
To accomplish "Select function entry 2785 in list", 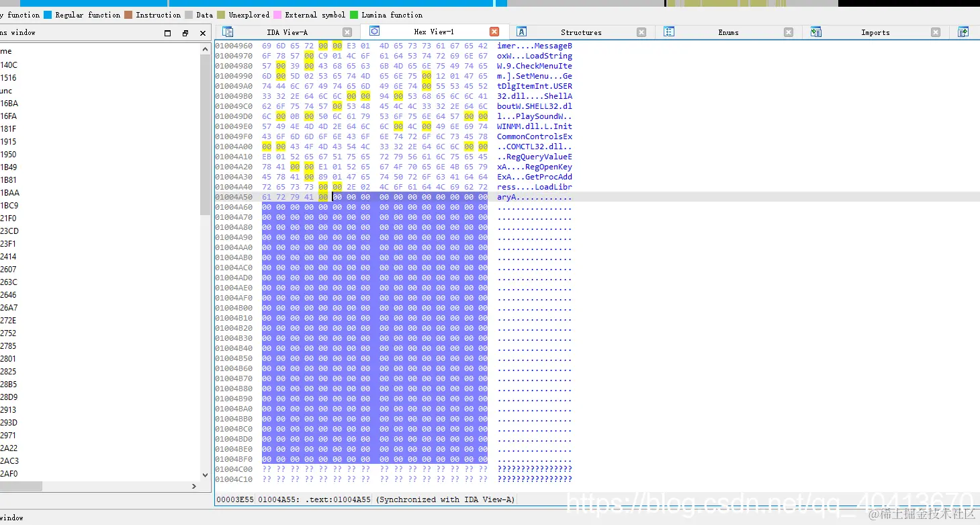I will tap(9, 346).
